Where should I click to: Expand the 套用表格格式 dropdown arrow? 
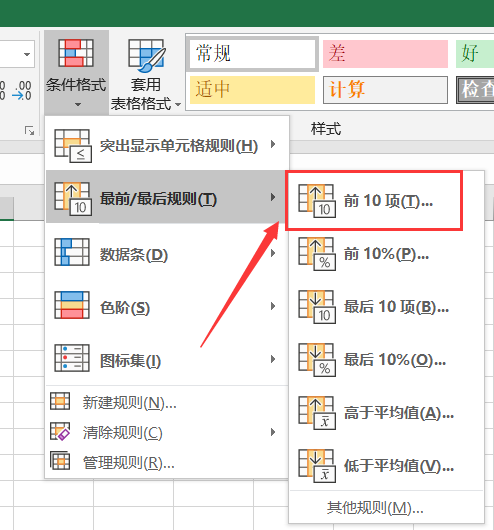pyautogui.click(x=178, y=104)
